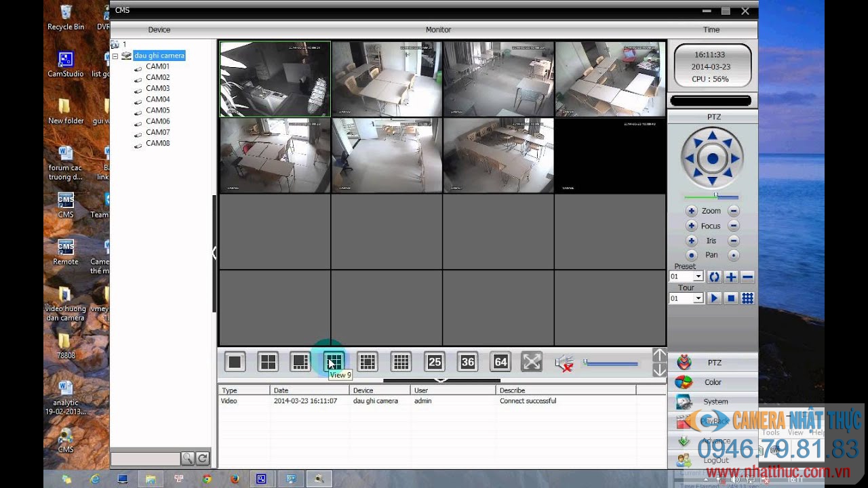Open the LogOut panel
The height and width of the screenshot is (488, 868).
[x=712, y=460]
